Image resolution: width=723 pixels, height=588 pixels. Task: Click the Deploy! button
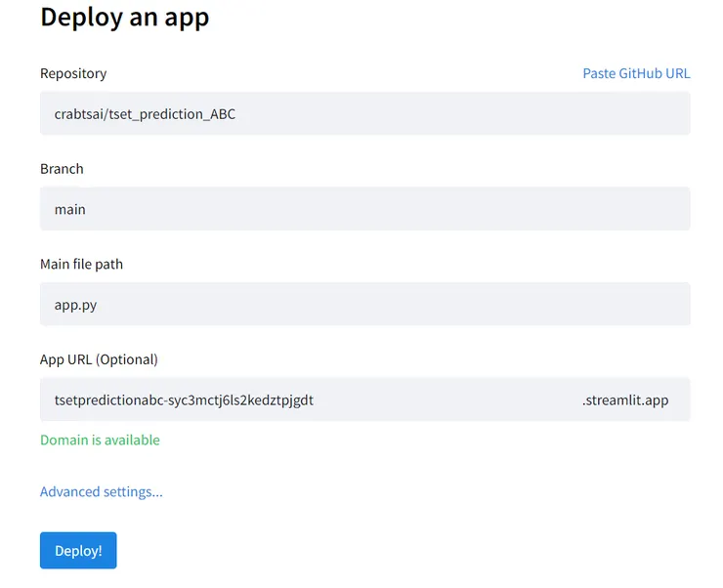tap(78, 550)
